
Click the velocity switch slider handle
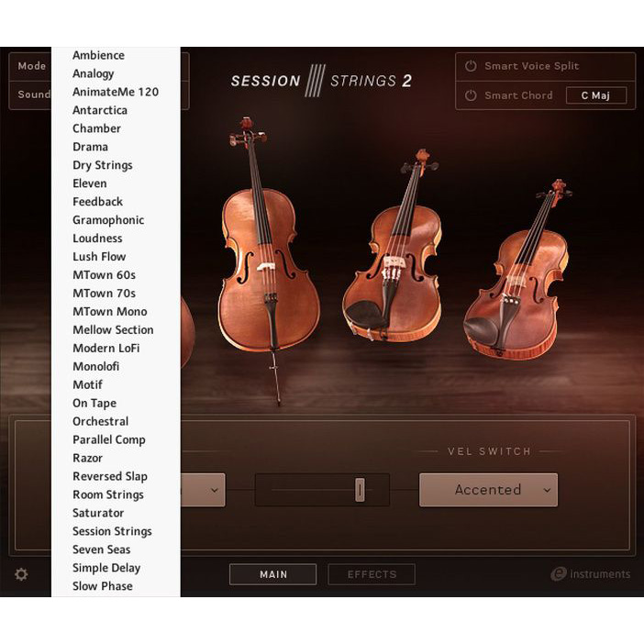(360, 490)
